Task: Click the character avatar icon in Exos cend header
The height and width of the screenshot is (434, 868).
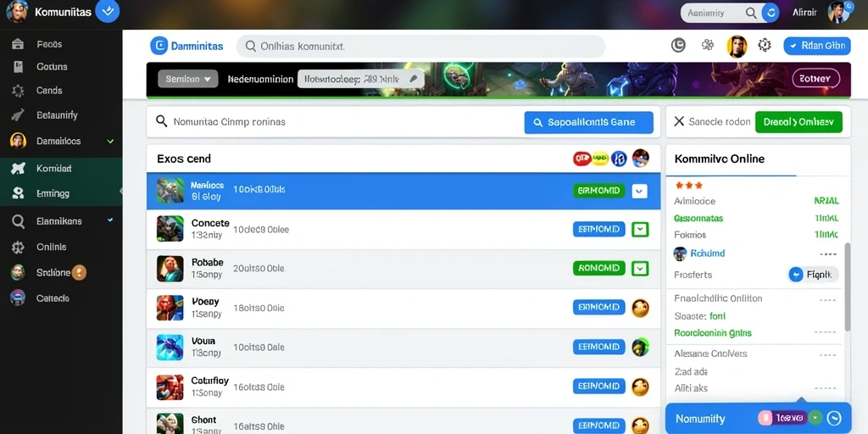Action: pos(640,159)
